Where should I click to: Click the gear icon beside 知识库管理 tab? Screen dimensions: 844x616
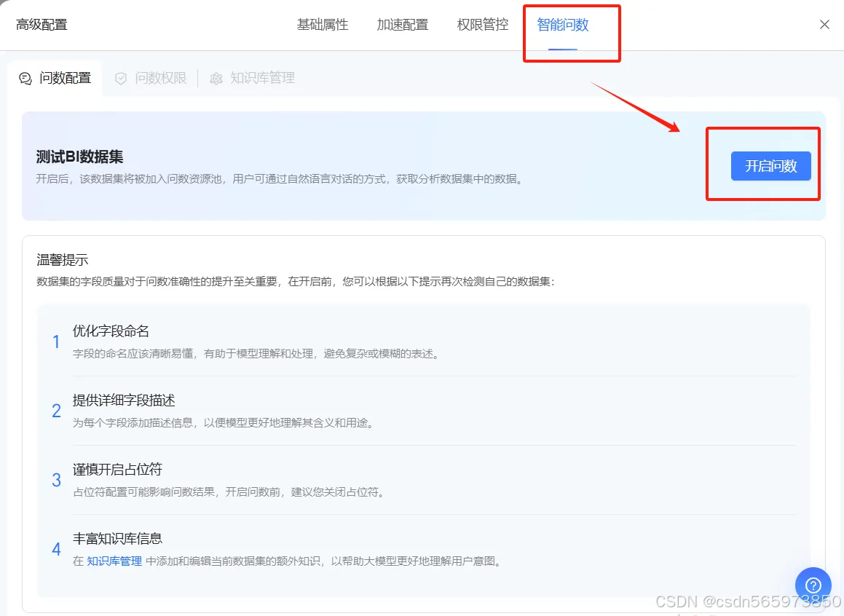tap(216, 78)
